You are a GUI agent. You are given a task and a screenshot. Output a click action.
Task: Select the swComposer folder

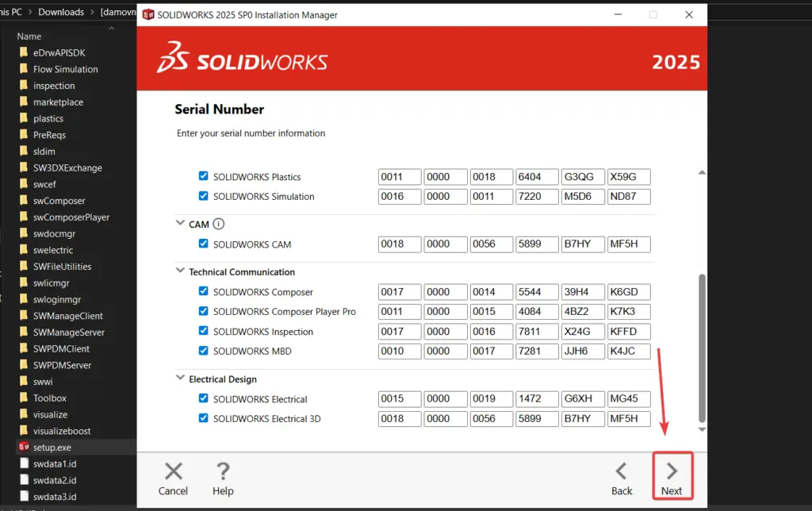coord(59,201)
